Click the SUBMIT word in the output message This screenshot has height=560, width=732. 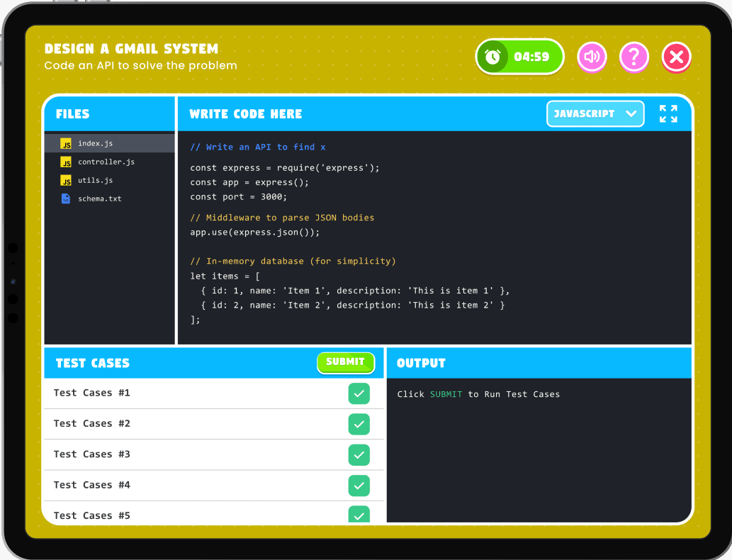pyautogui.click(x=446, y=394)
